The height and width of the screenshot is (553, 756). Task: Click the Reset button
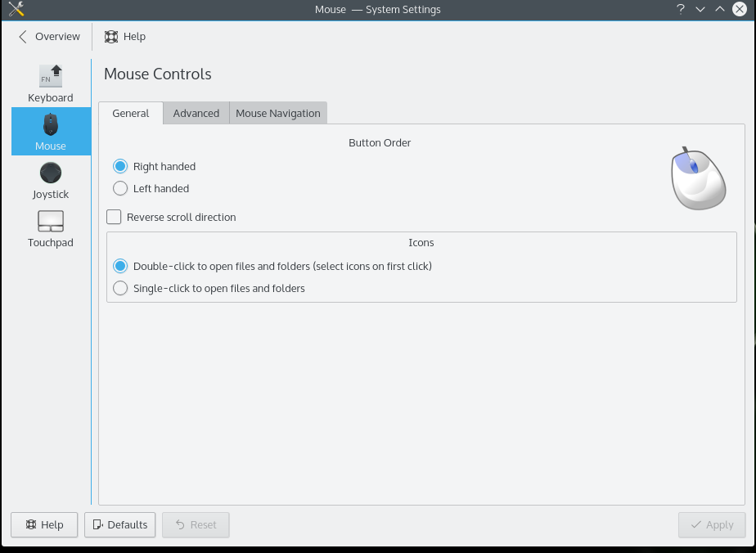(196, 524)
